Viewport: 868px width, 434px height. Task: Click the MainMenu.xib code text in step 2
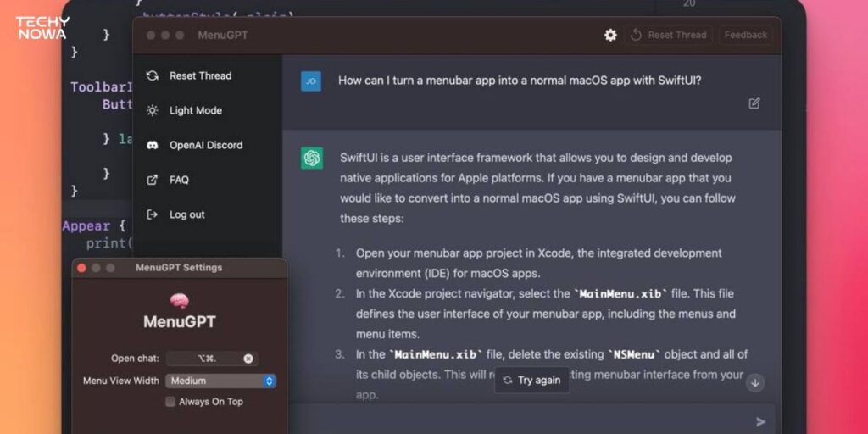pyautogui.click(x=620, y=294)
